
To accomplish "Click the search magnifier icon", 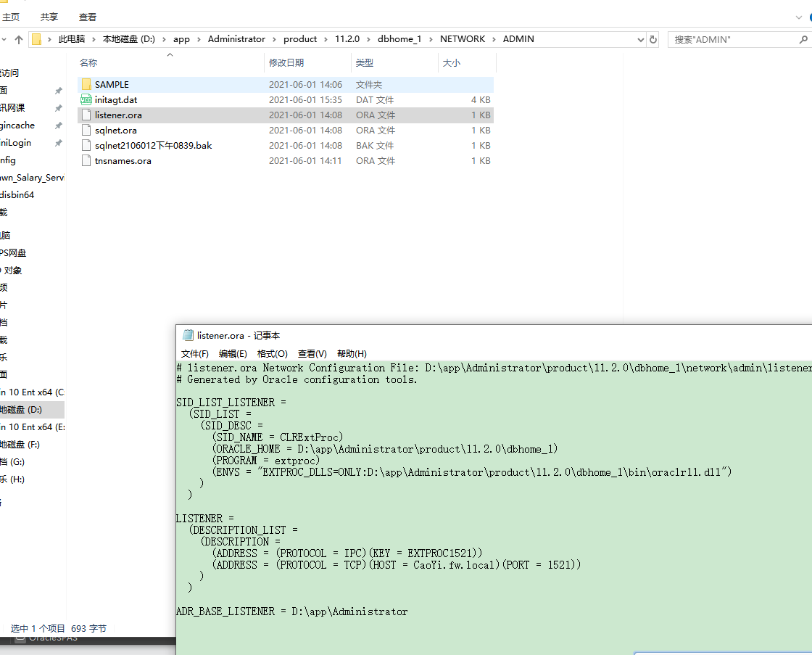I will [803, 39].
